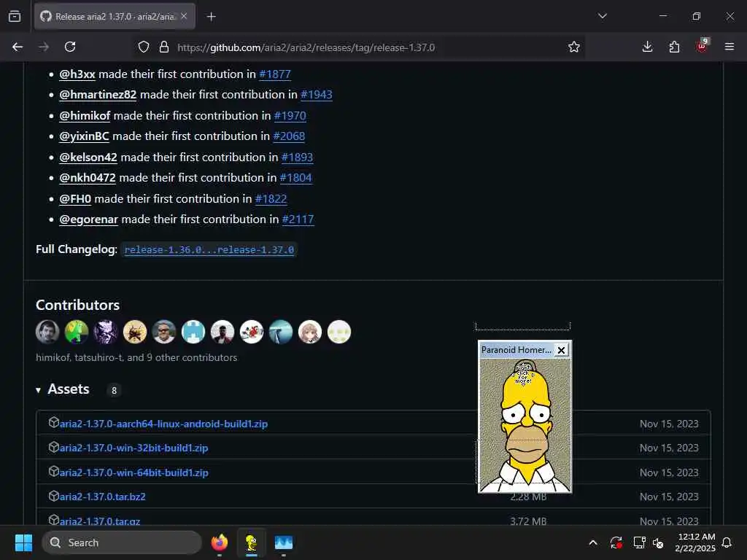The image size is (747, 560).
Task: Go back to the previous page
Action: click(x=18, y=47)
